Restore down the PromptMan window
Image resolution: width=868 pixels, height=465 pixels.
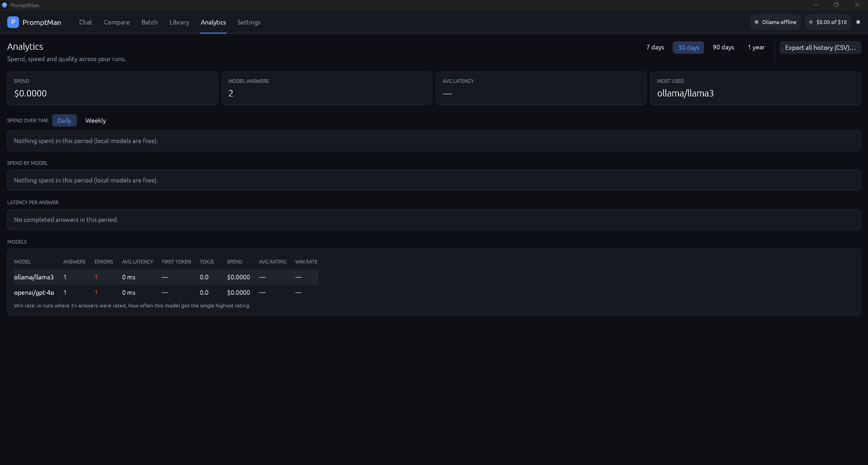(836, 5)
